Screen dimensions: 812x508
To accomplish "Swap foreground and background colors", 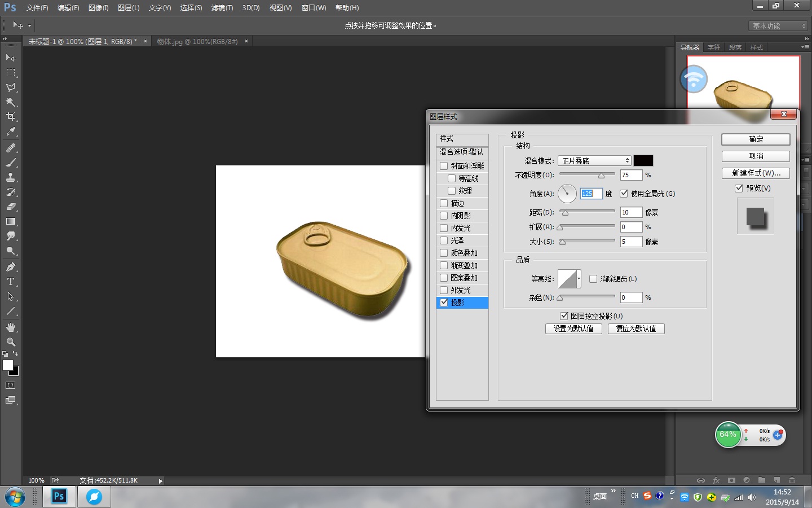I will pyautogui.click(x=15, y=354).
